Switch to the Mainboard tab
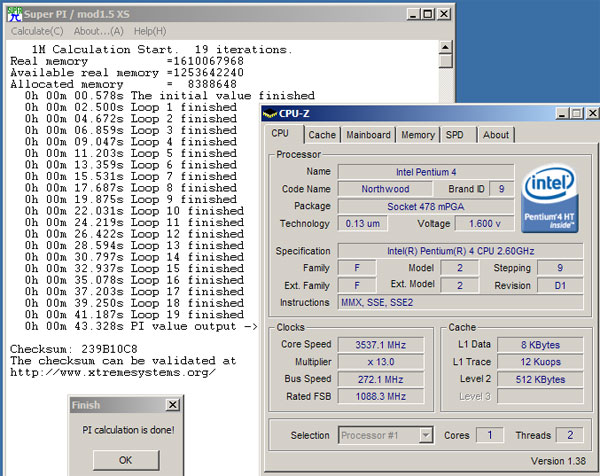Image resolution: width=600 pixels, height=476 pixels. (x=368, y=135)
